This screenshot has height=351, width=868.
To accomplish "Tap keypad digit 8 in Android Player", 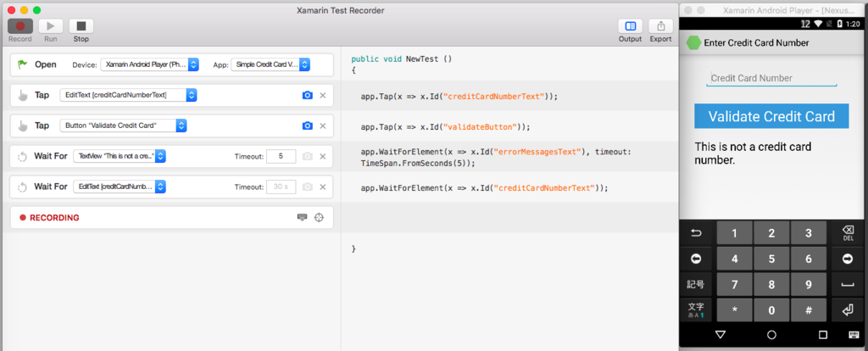I will point(771,285).
